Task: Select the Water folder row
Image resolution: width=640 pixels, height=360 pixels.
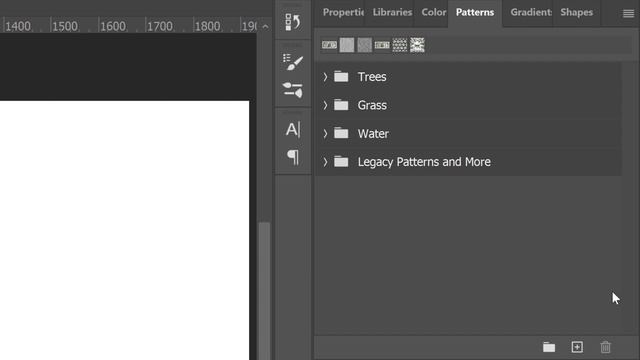Action: [469, 133]
